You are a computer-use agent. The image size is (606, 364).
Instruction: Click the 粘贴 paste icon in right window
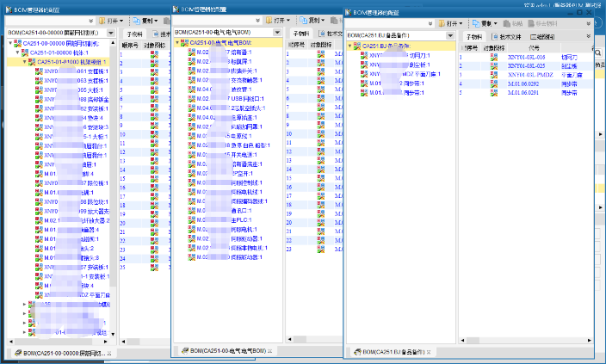tap(507, 24)
